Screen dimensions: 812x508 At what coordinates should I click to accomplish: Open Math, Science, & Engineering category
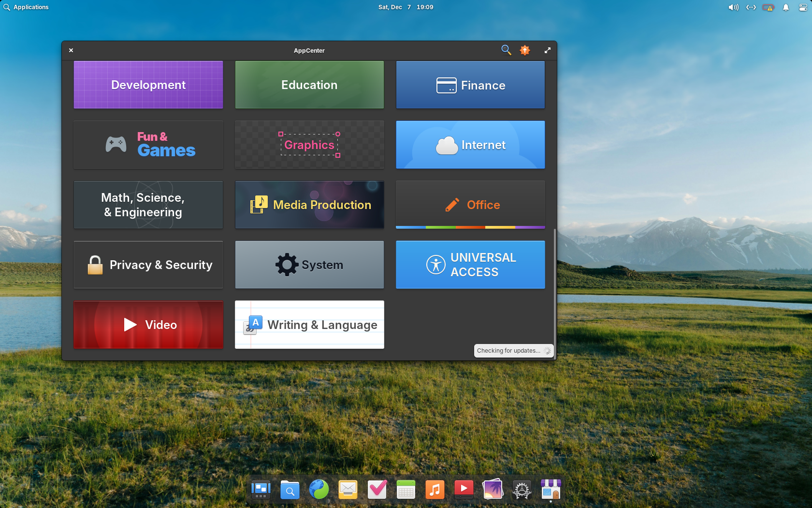click(148, 205)
